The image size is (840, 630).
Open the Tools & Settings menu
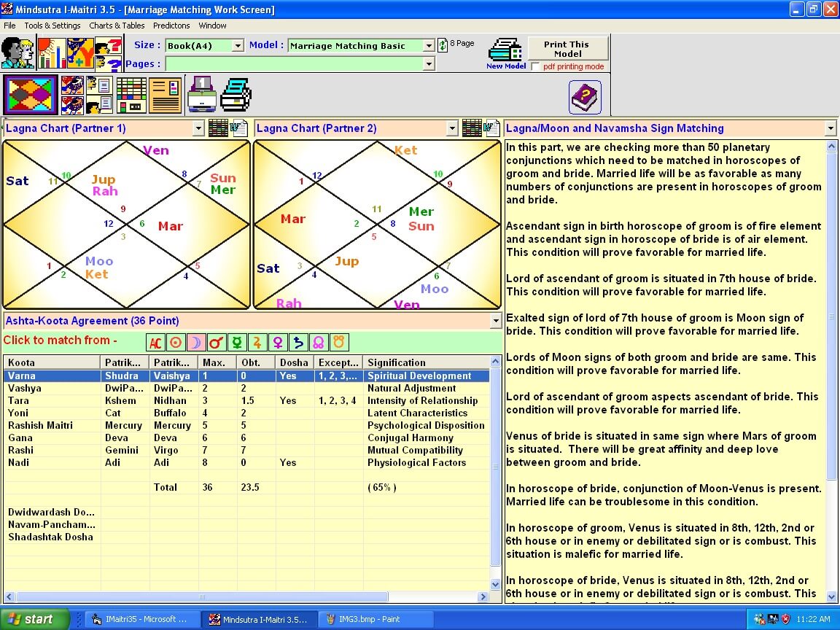click(52, 26)
